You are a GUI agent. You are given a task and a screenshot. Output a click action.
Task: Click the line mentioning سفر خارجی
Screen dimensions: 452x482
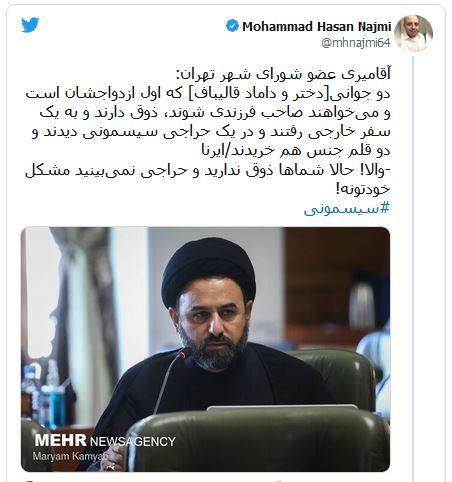[x=211, y=132]
